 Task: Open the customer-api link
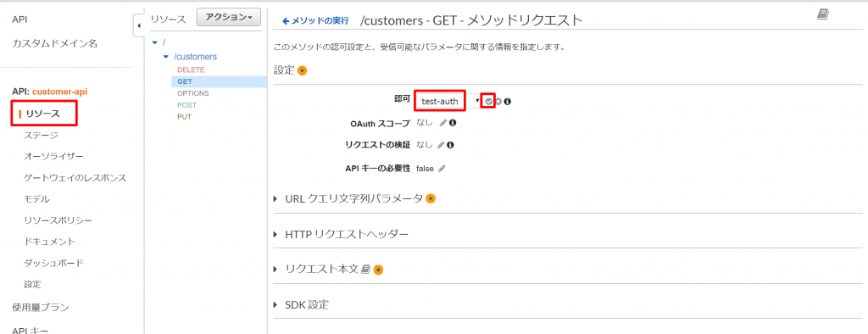(x=60, y=92)
